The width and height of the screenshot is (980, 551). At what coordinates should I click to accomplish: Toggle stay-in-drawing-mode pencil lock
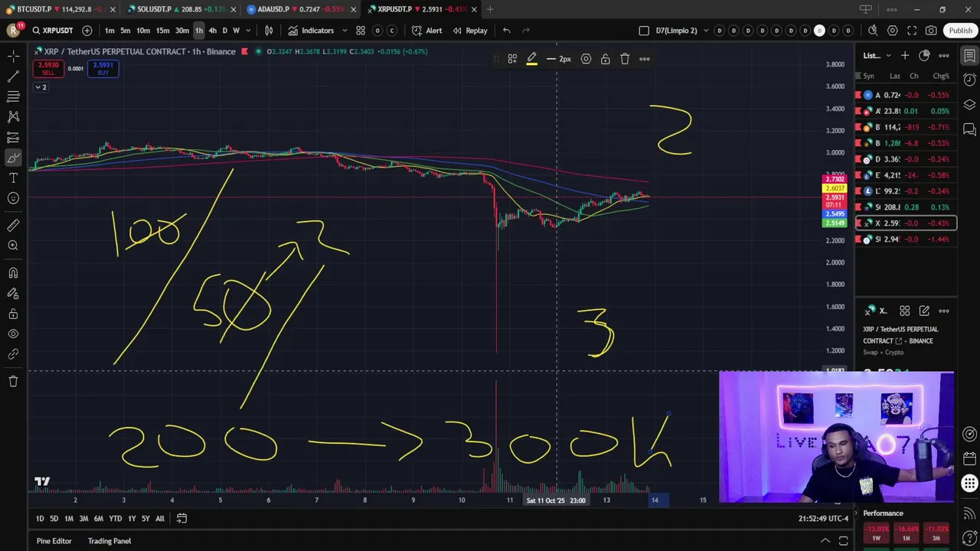[x=13, y=294]
